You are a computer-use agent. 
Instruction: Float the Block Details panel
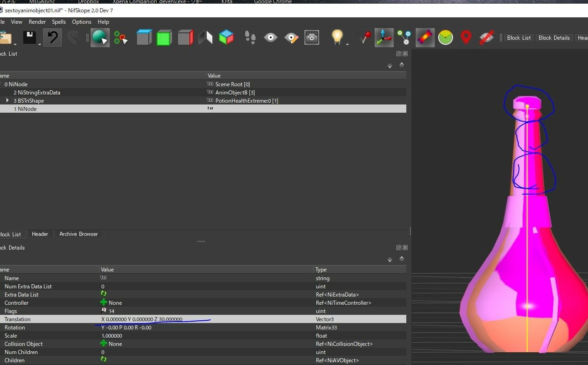[x=399, y=248]
